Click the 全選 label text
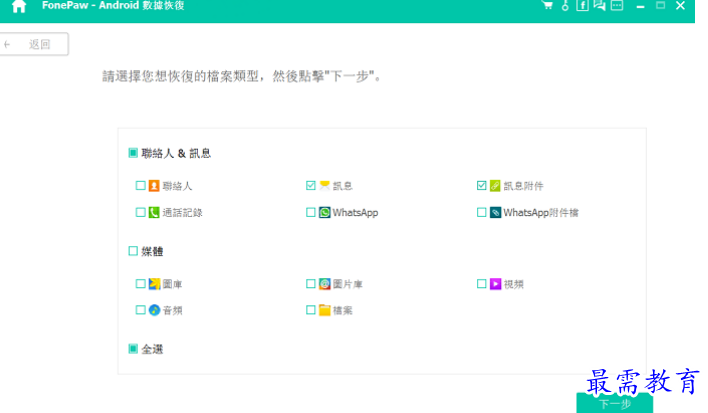This screenshot has width=708, height=413. tap(152, 349)
